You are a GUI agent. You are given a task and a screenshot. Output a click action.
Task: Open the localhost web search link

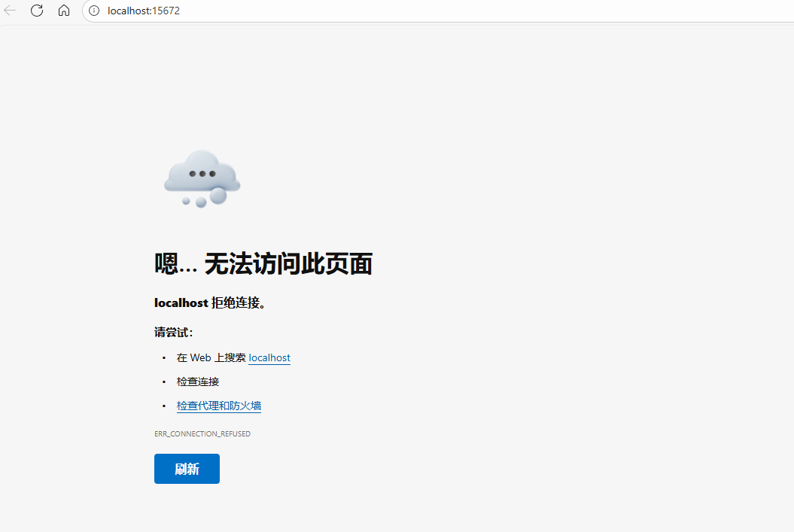[x=269, y=358]
